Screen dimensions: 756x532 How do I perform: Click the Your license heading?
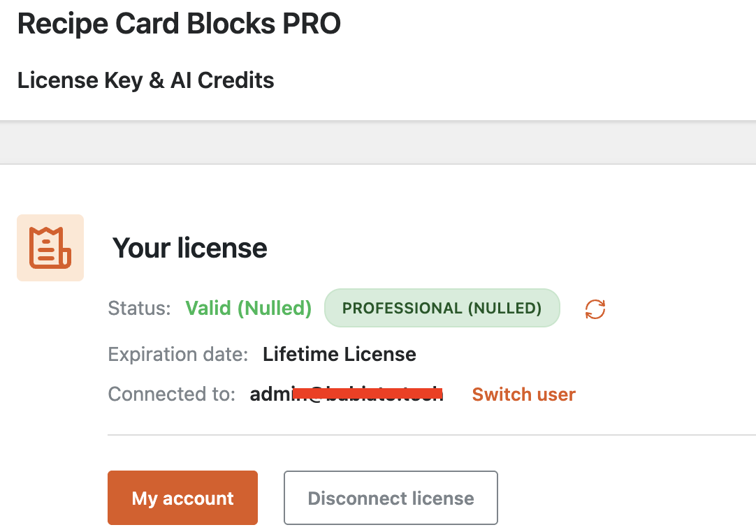[x=190, y=248]
